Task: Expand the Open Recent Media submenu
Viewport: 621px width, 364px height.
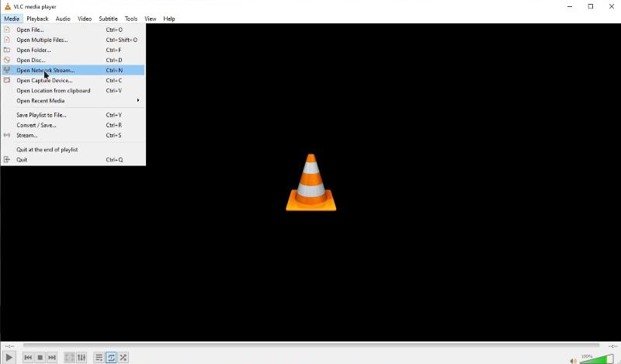Action: coord(73,101)
